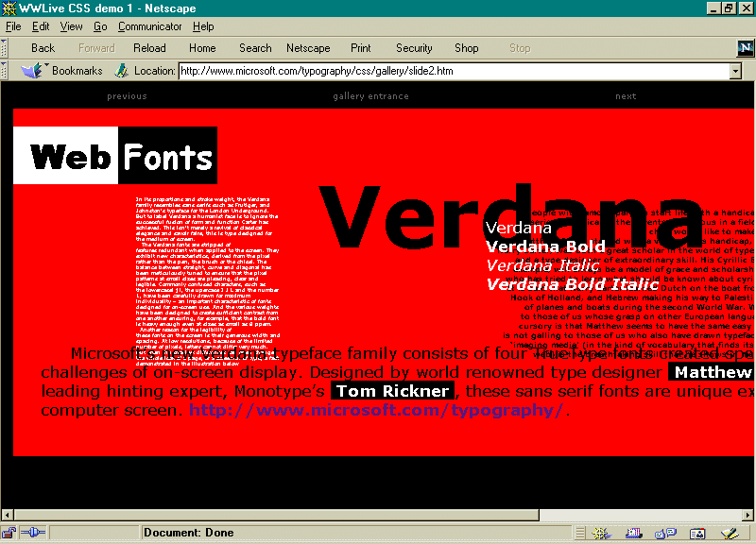756x544 pixels.
Task: Open the microsoft.com/typography hyperlink
Action: point(375,410)
